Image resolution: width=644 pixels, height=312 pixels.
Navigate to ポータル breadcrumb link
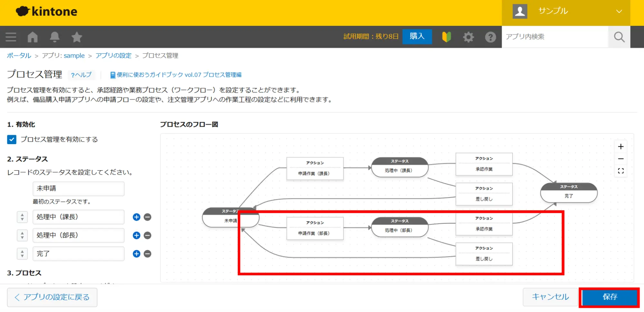coord(19,56)
